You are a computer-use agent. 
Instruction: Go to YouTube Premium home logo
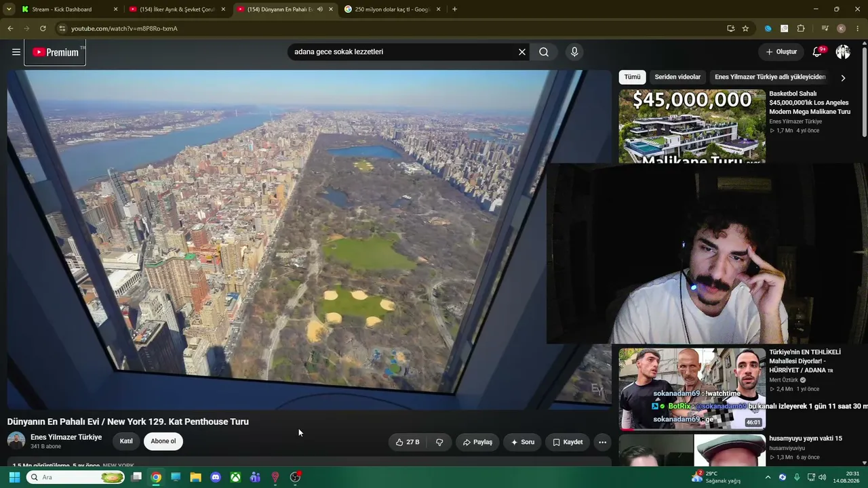pyautogui.click(x=55, y=52)
